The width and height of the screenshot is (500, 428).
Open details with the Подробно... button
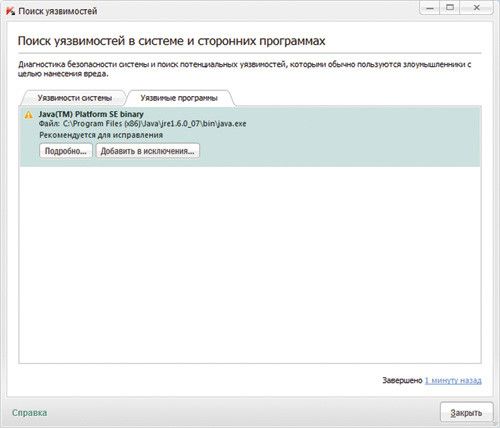pyautogui.click(x=66, y=151)
